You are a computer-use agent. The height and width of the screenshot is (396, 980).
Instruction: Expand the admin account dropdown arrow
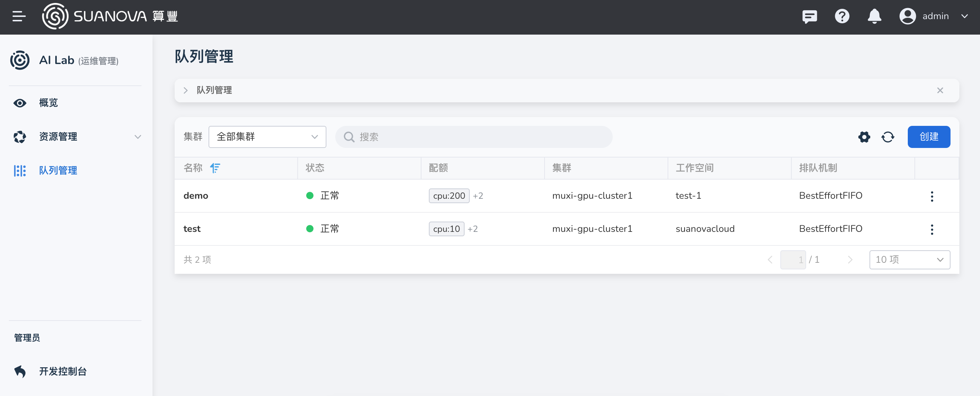click(x=964, y=16)
